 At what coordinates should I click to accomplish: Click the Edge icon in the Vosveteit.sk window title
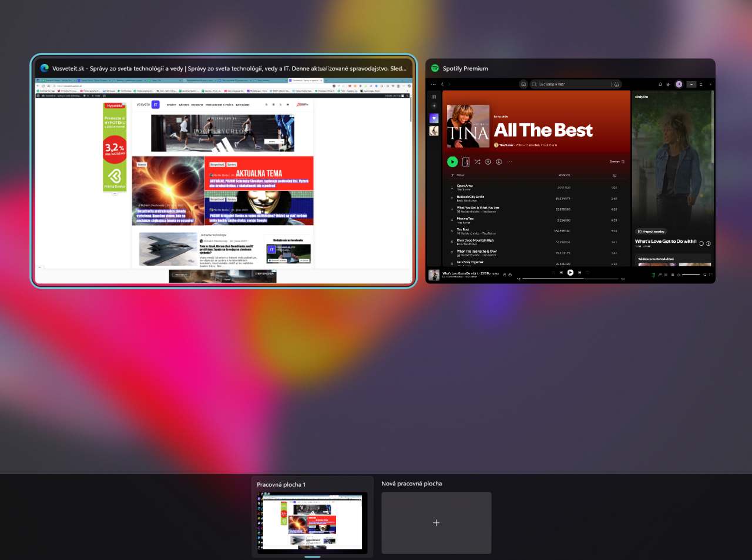point(44,68)
